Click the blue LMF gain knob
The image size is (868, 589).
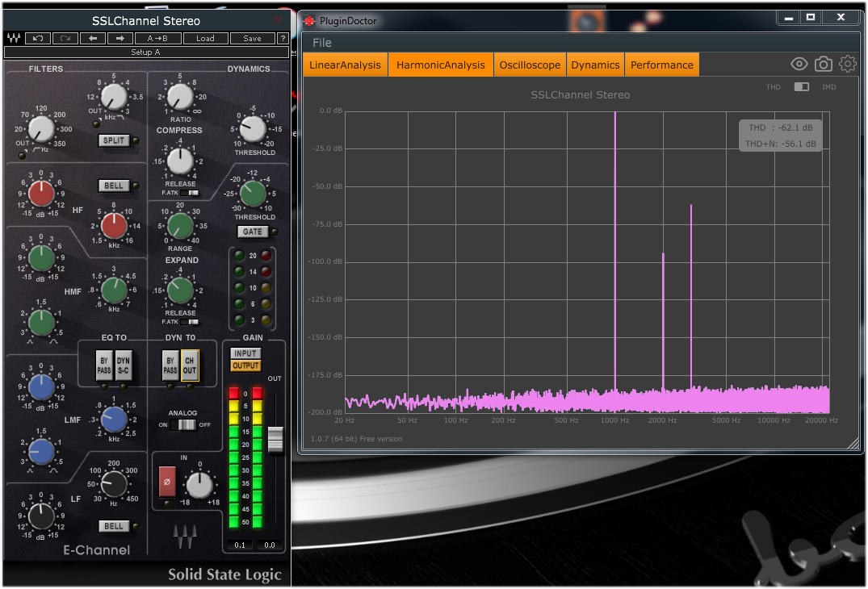pyautogui.click(x=41, y=387)
